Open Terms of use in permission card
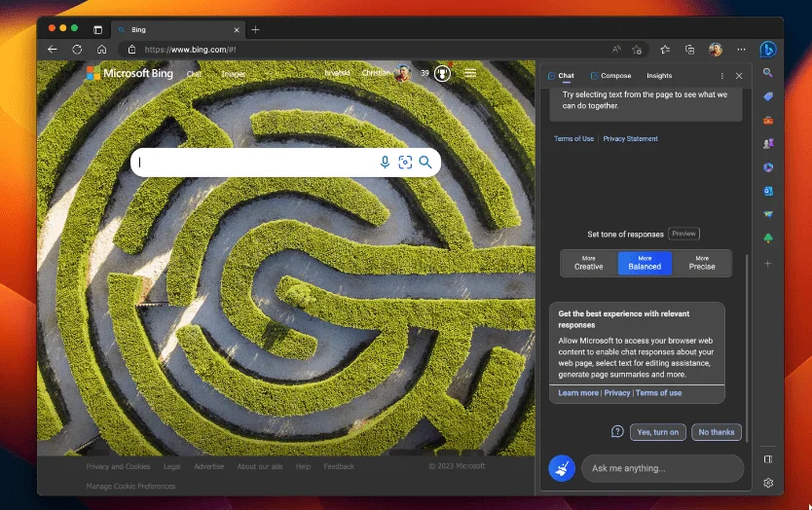This screenshot has width=812, height=510. pos(658,393)
